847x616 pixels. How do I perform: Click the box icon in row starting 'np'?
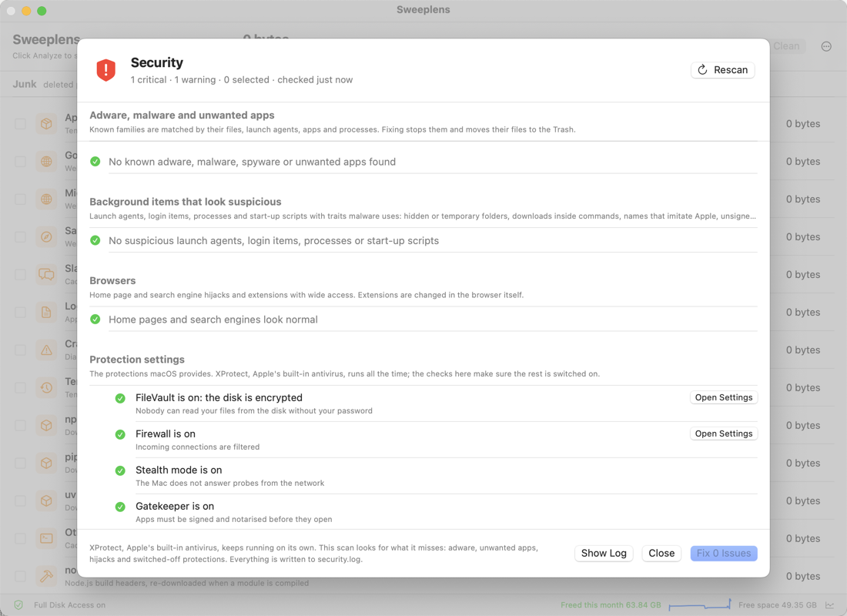pyautogui.click(x=46, y=425)
